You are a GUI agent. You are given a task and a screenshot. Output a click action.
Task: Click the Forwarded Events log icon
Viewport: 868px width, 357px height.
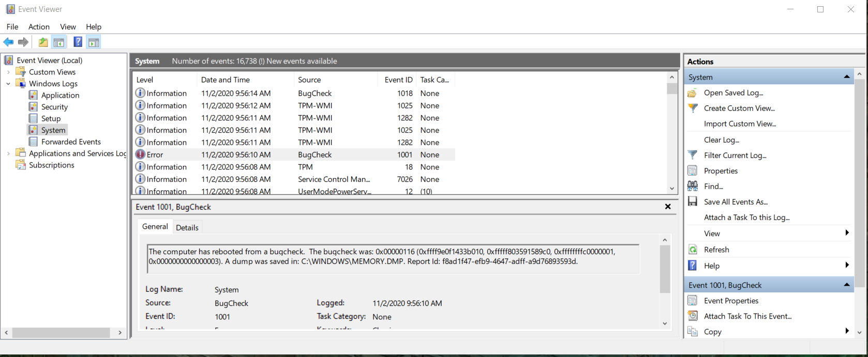33,142
